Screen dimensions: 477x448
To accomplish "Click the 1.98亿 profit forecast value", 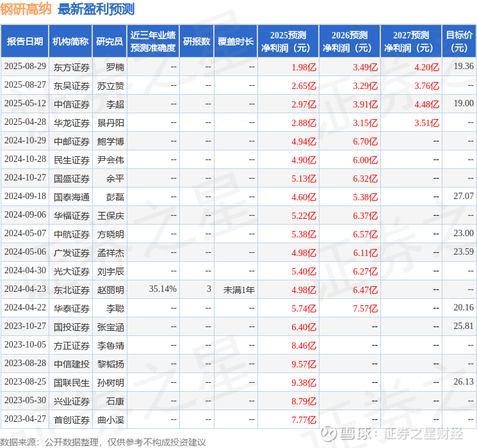I will pos(304,67).
